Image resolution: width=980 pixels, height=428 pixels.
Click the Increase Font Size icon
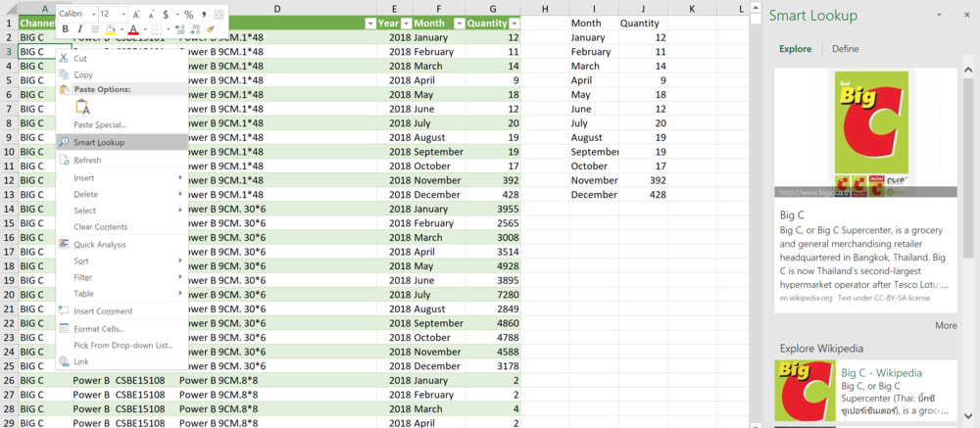[x=136, y=15]
